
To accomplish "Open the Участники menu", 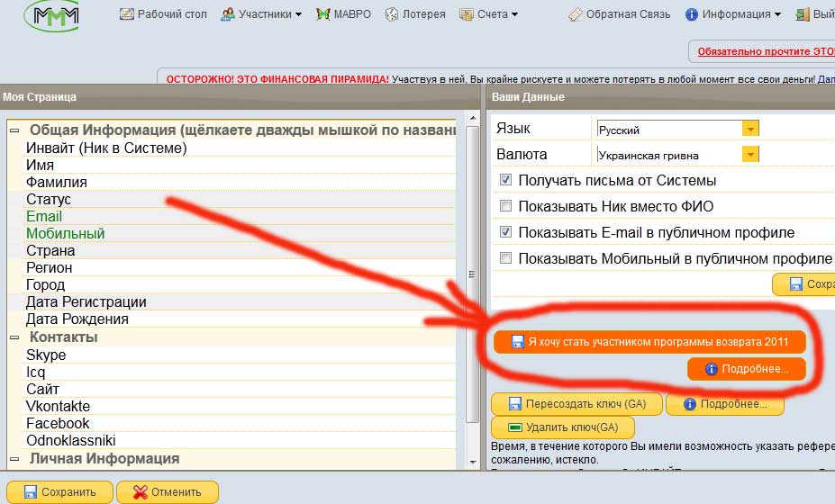I will click(261, 14).
